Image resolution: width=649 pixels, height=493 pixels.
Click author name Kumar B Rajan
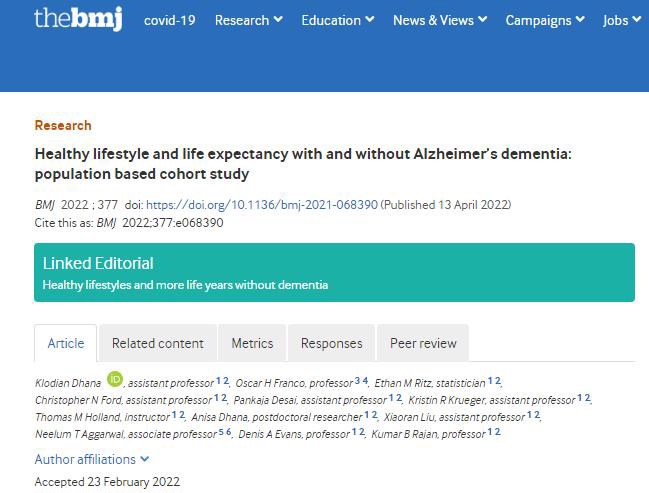404,433
